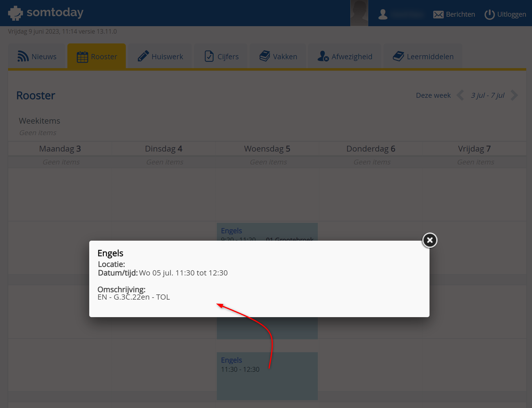The height and width of the screenshot is (408, 532).
Task: Click the Maandag 3 column header
Action: pos(60,149)
